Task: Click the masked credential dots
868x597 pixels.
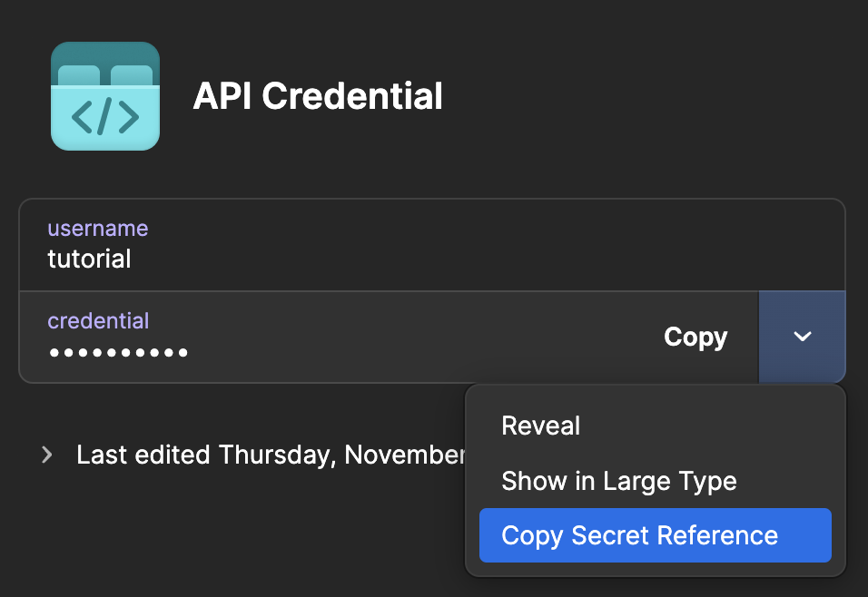Action: [x=118, y=352]
